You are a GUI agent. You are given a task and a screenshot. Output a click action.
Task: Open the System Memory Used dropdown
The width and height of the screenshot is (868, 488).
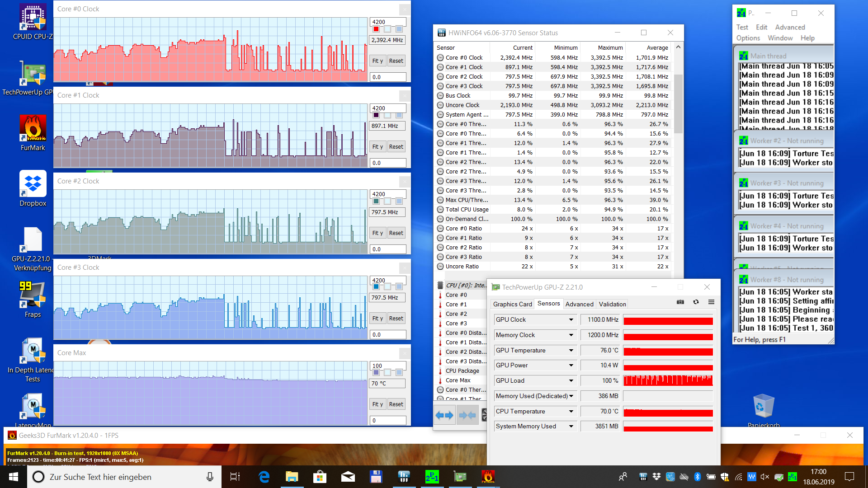[571, 426]
